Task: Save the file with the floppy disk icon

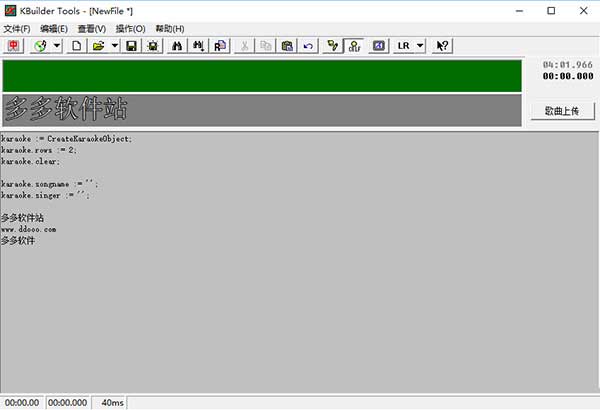Action: pos(131,46)
